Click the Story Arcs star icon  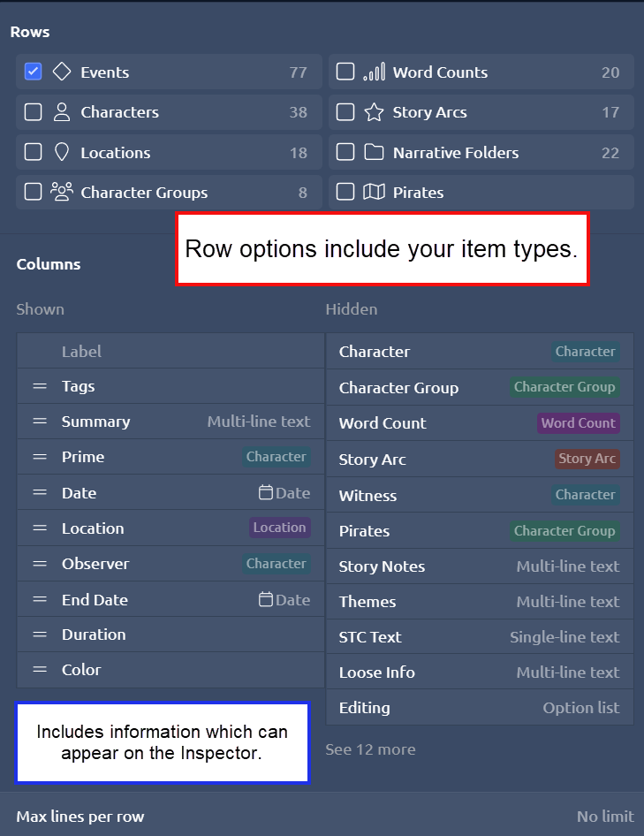tap(374, 112)
